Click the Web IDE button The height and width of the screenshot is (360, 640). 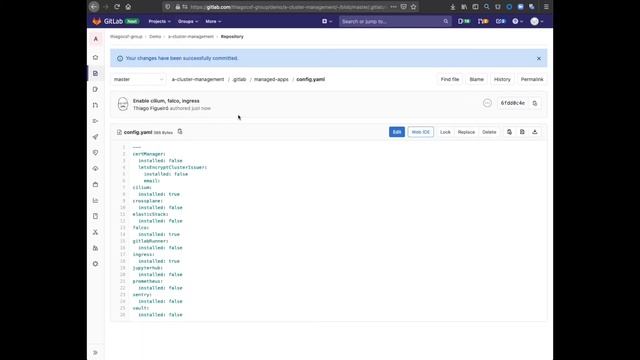pyautogui.click(x=420, y=132)
